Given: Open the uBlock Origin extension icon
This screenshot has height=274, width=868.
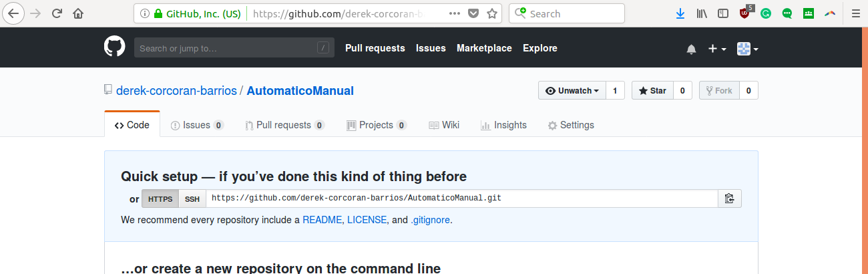Looking at the screenshot, I should [x=744, y=13].
